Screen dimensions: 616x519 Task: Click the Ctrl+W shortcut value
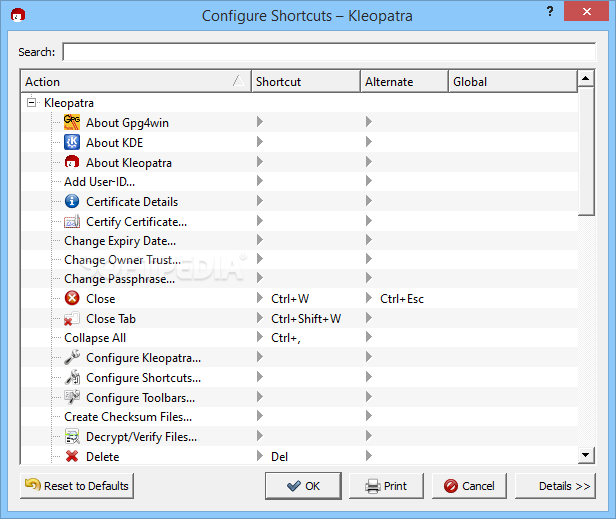point(290,299)
